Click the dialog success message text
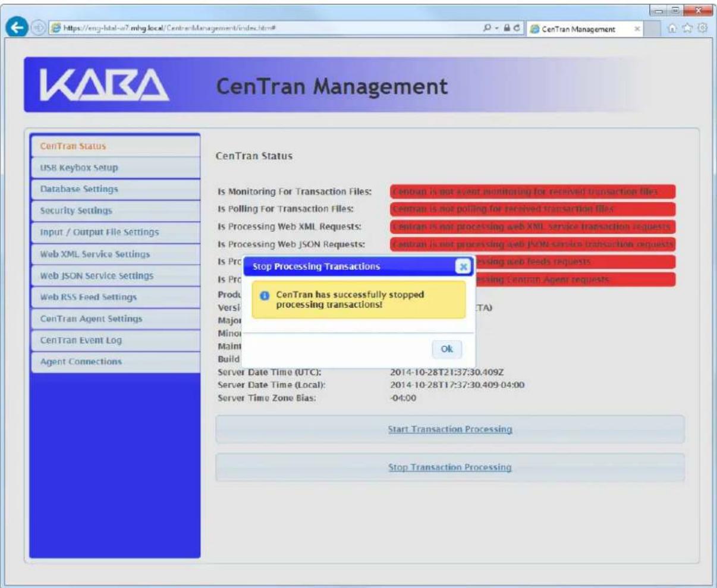The image size is (717, 588). pyautogui.click(x=350, y=300)
